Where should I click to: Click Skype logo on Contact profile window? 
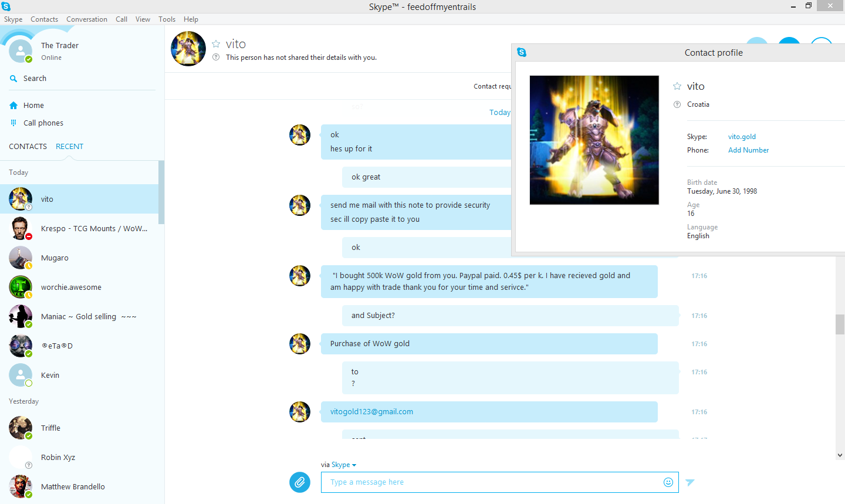pyautogui.click(x=522, y=52)
